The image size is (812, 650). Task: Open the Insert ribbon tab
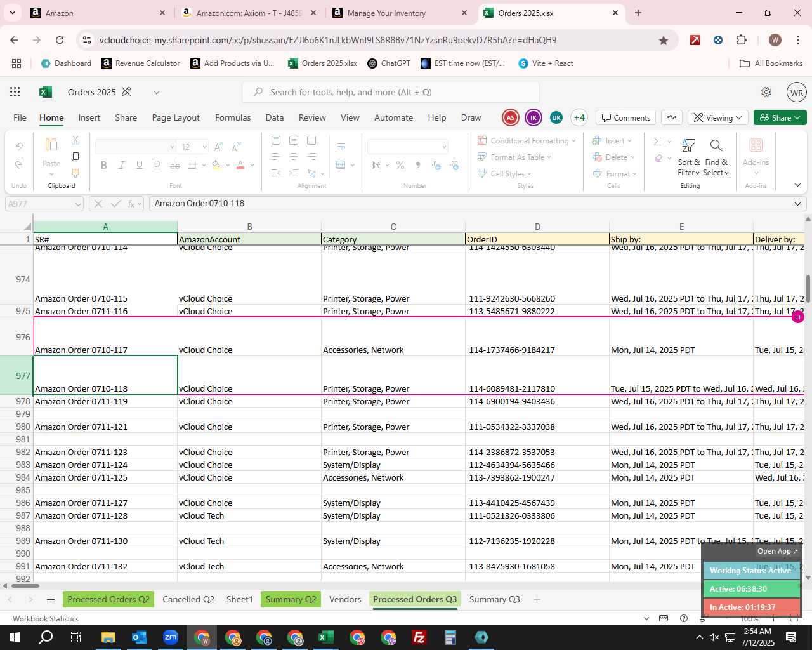coord(89,117)
